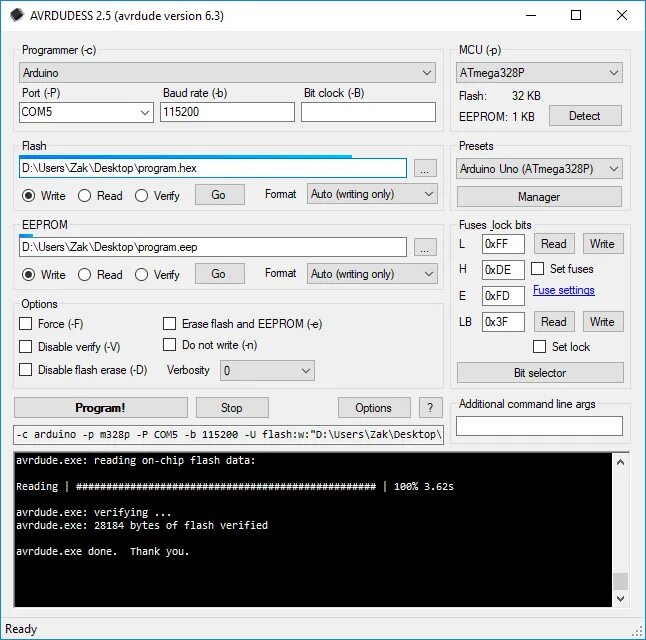Screen dimensions: 646x640
Task: Click the H fuse field showing 0xDE
Action: 503,270
